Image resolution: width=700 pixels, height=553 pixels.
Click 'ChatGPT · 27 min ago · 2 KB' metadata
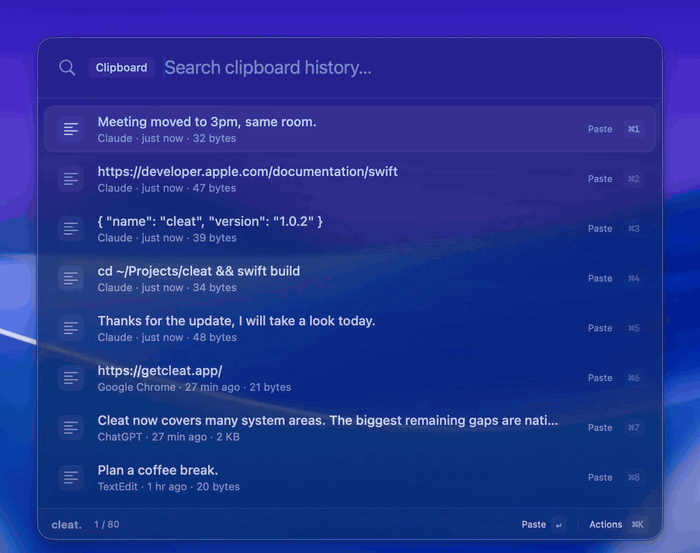click(169, 437)
